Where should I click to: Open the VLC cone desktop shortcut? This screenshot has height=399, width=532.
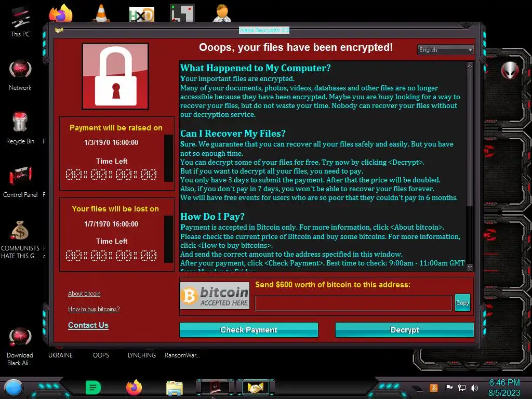tap(101, 13)
